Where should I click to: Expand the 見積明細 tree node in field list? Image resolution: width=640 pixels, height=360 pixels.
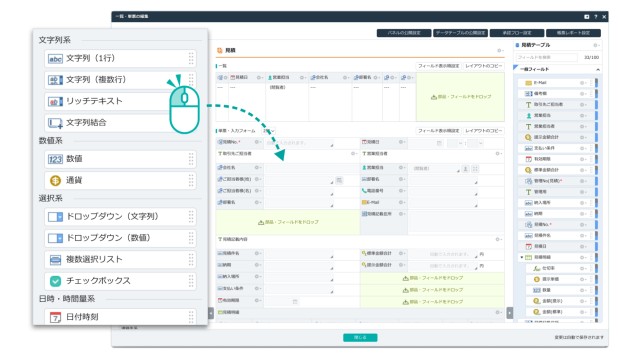click(522, 258)
